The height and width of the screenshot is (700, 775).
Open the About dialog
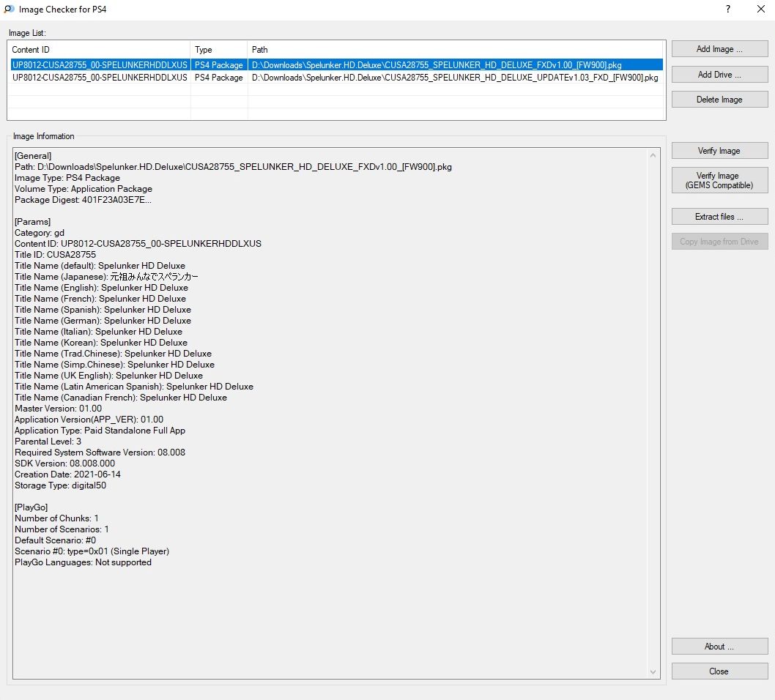[719, 646]
